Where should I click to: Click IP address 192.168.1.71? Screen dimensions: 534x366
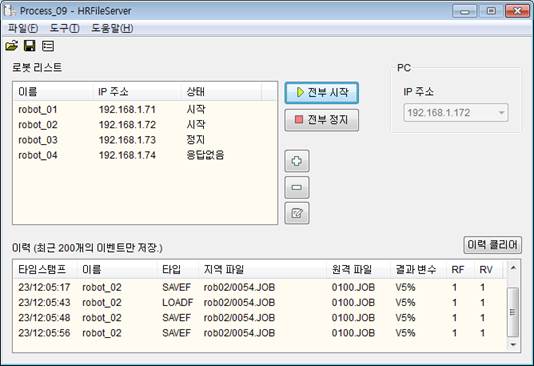tap(127, 110)
